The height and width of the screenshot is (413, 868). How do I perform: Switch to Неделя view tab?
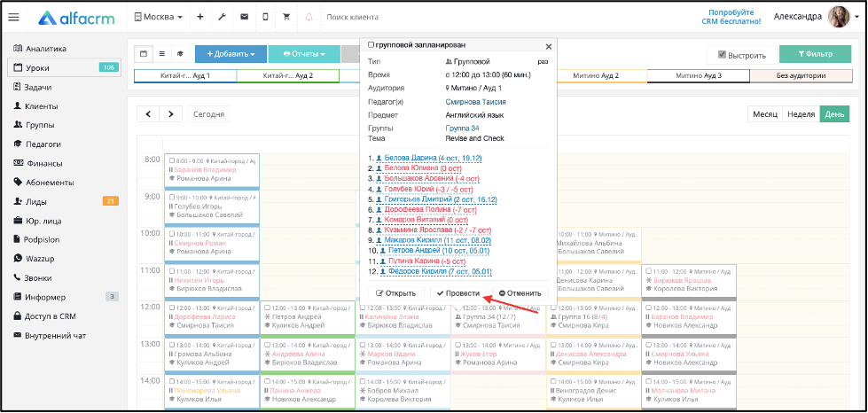[801, 114]
